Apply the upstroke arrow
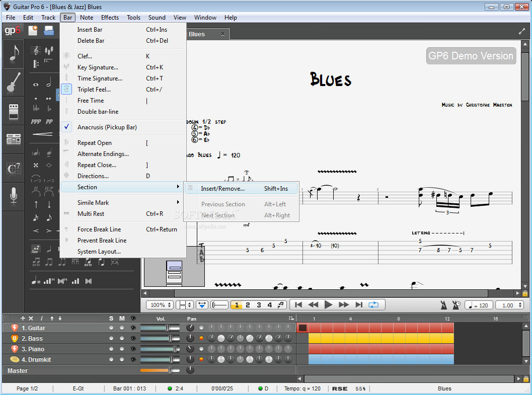532x395 pixels. click(36, 204)
